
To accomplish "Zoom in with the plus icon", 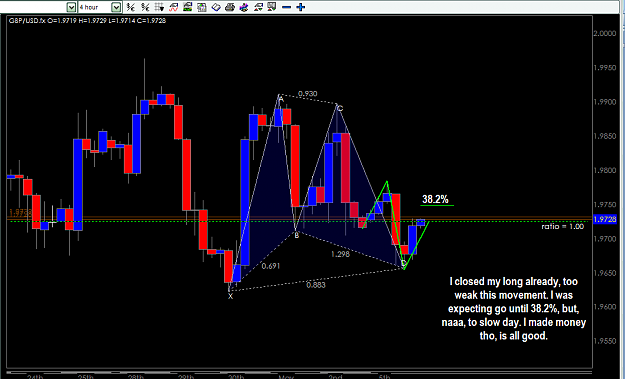I will click(x=301, y=7).
